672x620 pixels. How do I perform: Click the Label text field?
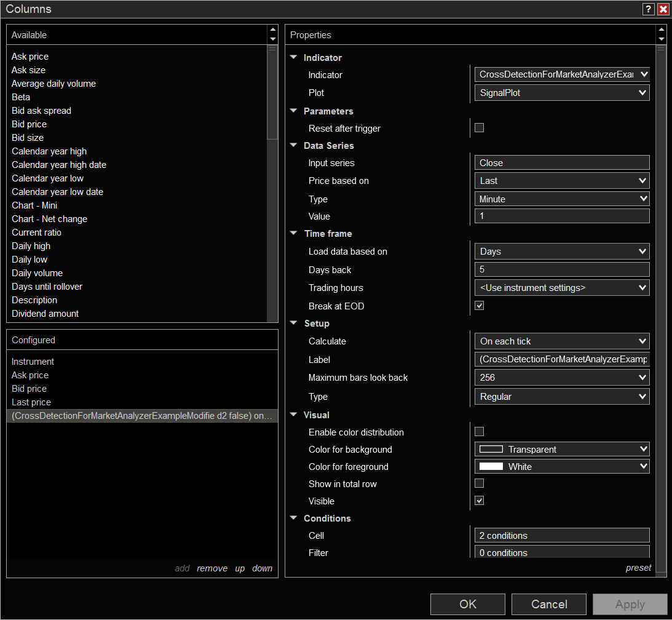click(x=562, y=359)
